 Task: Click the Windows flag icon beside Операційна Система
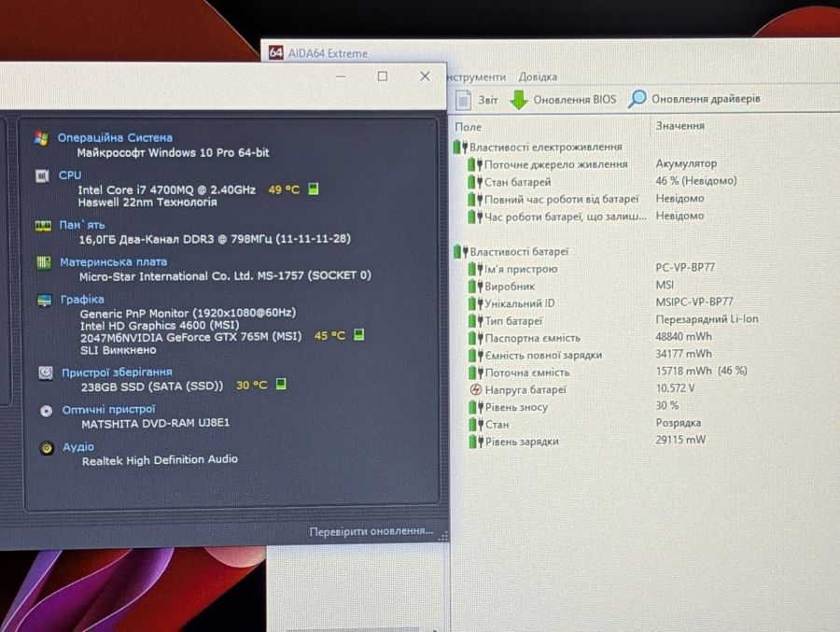41,138
